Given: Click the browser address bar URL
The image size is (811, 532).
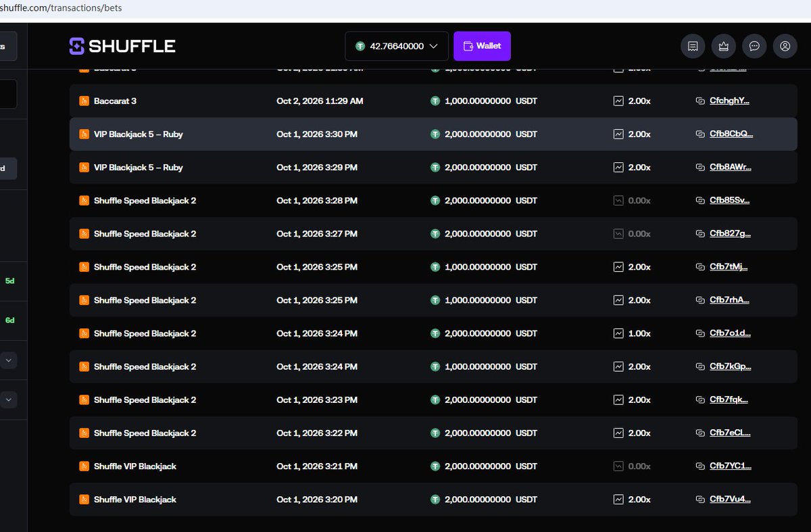Looking at the screenshot, I should (61, 8).
